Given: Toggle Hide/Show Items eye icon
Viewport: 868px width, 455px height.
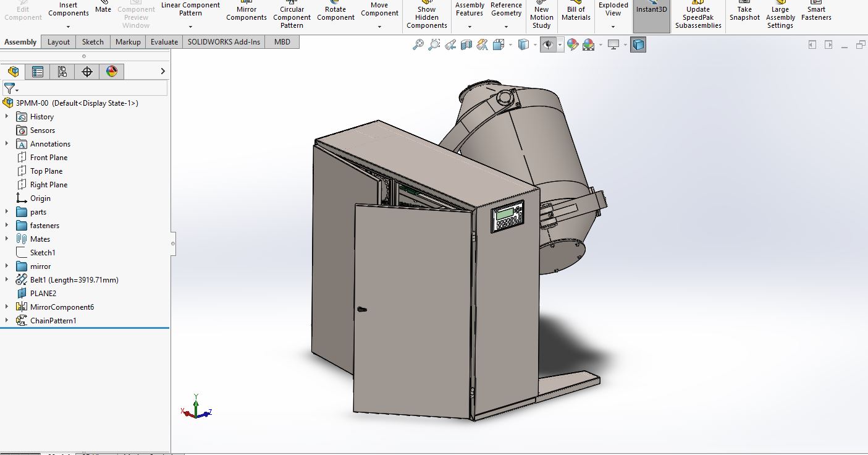Looking at the screenshot, I should 547,45.
